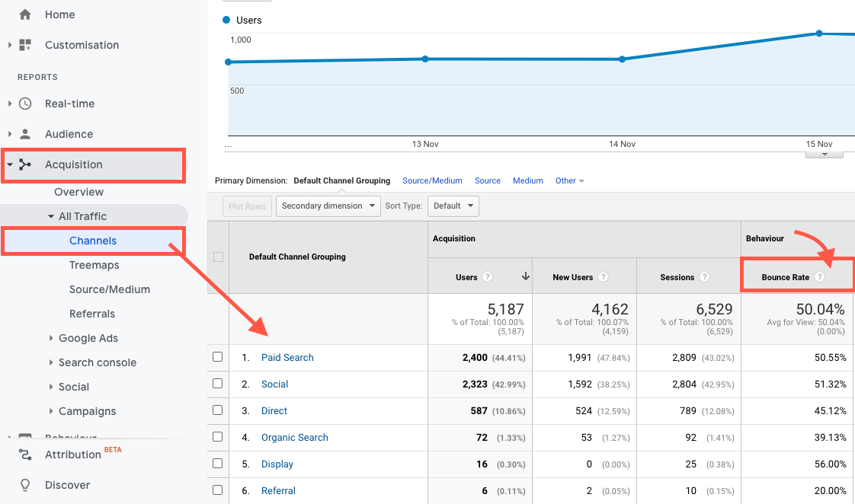Open Customisation via its grid icon

coord(24,45)
